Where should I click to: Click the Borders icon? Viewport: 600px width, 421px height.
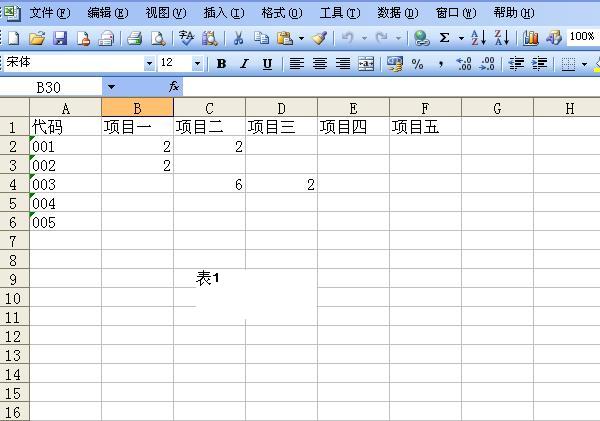[x=568, y=64]
